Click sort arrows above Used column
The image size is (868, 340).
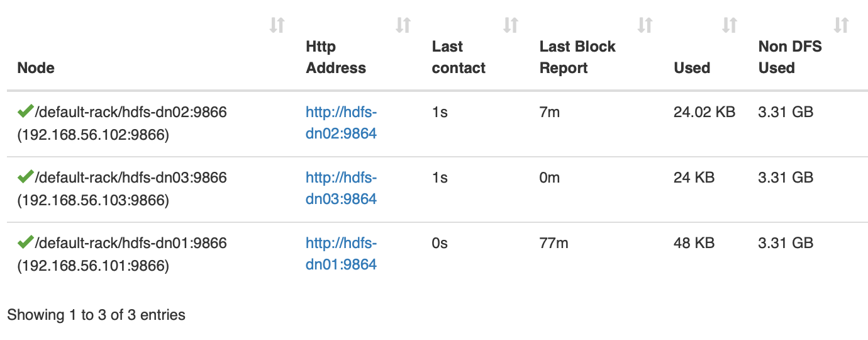pos(730,25)
